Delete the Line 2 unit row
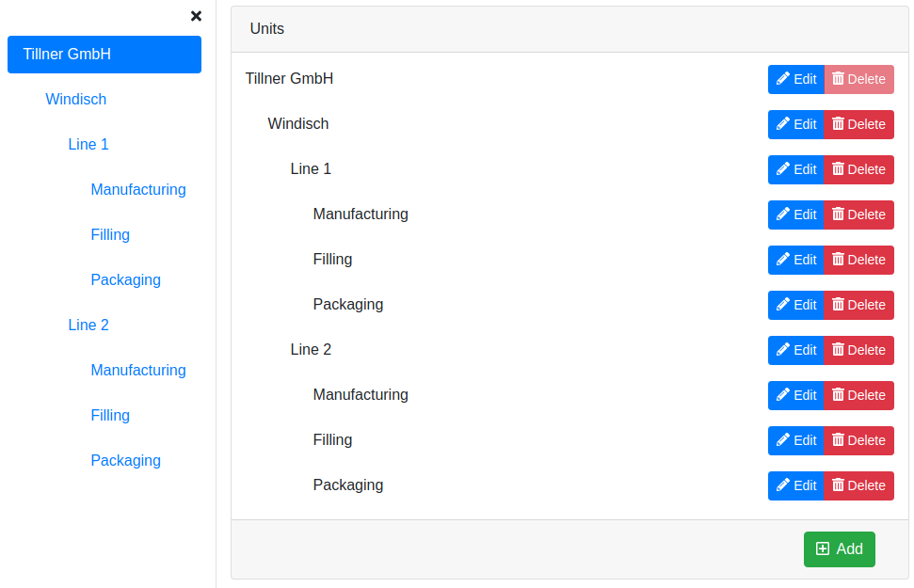Screen dimensions: 914x588 click(x=858, y=350)
